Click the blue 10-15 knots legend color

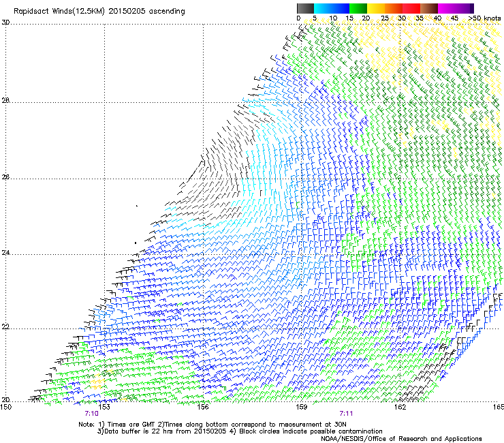[x=341, y=8]
